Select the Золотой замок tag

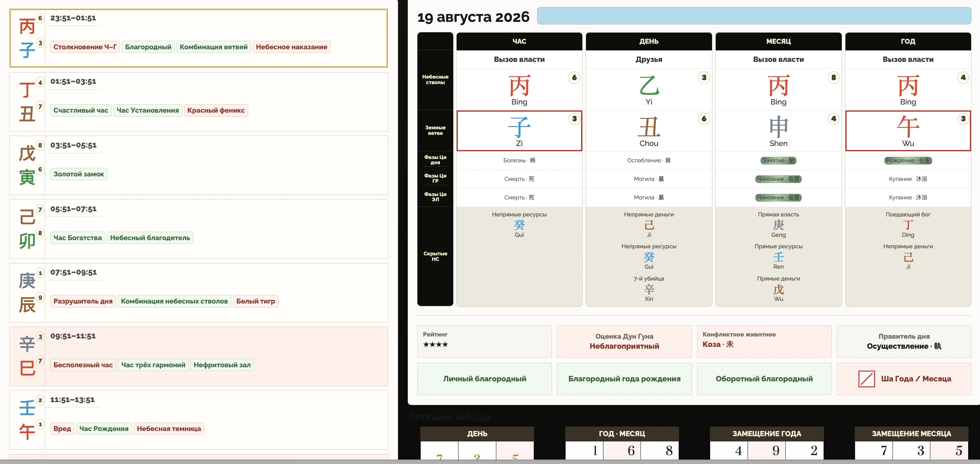click(x=79, y=174)
